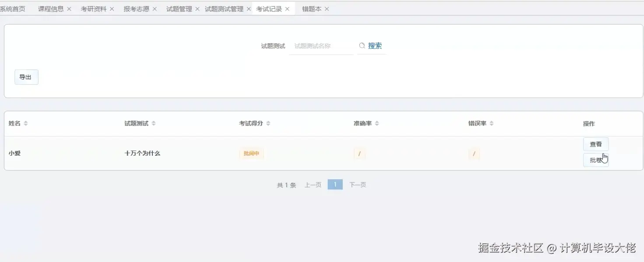Toggle sorting on the 错误率 column
Image resolution: width=644 pixels, height=262 pixels.
click(491, 123)
